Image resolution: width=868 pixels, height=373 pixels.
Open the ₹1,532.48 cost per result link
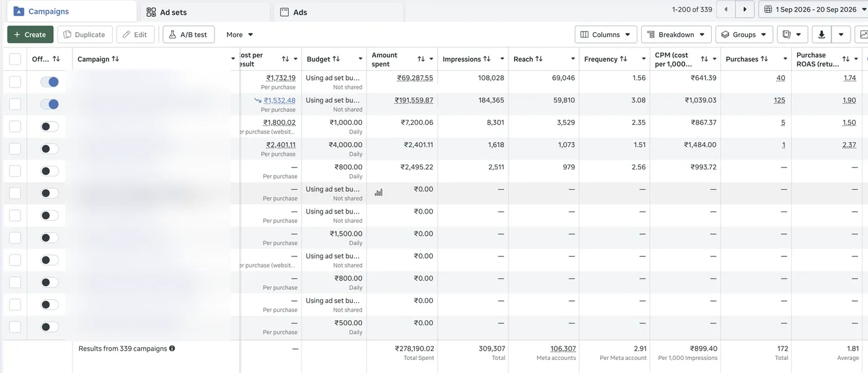280,100
